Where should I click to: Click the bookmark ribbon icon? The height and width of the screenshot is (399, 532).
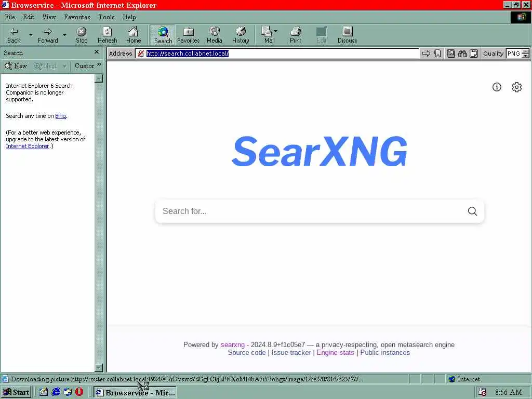coord(437,54)
